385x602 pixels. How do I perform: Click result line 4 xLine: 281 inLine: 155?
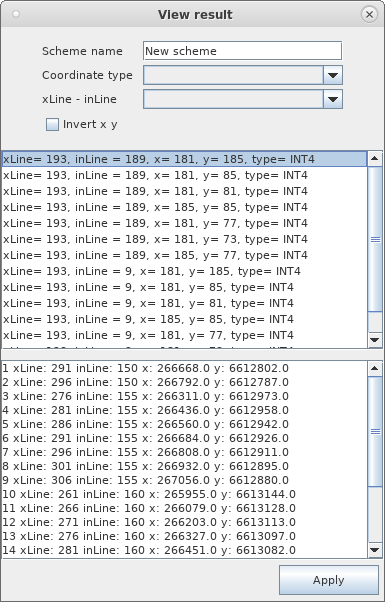click(146, 410)
